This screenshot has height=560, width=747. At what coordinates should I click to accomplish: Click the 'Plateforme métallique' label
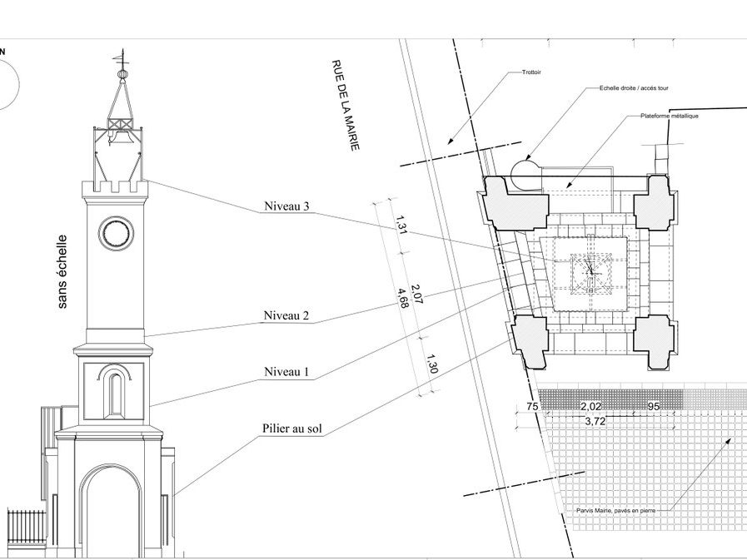pos(669,116)
